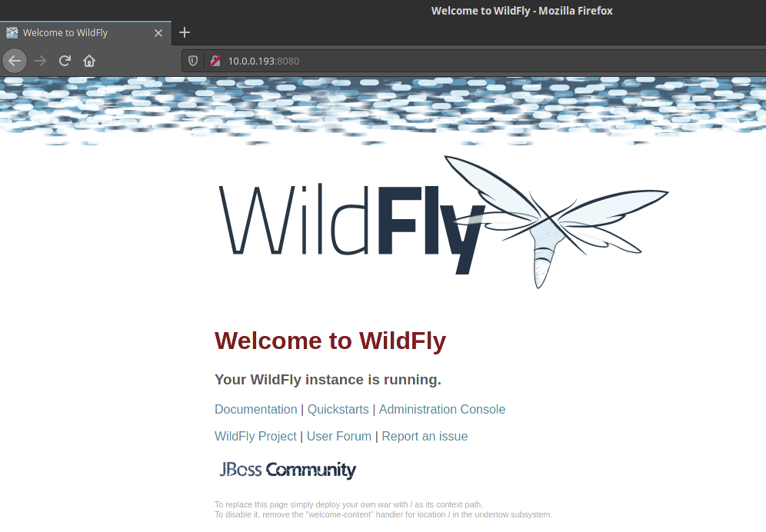Click the insecure connection padlock icon

pos(215,61)
